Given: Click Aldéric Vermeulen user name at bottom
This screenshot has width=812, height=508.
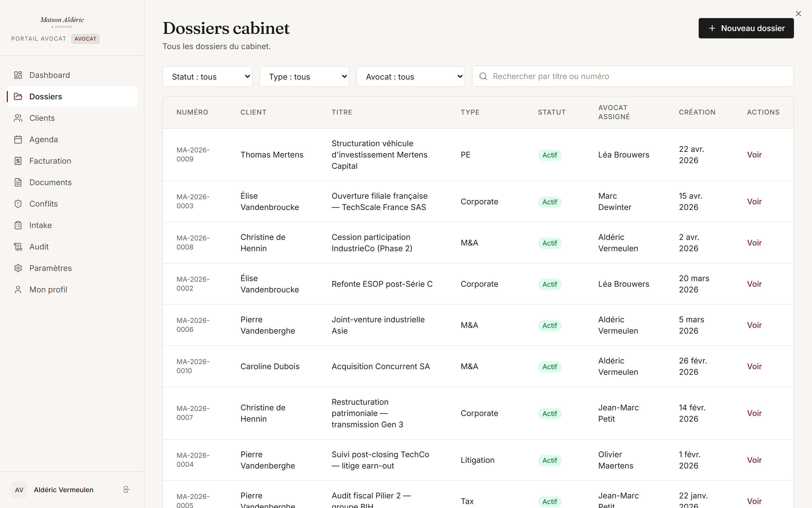Looking at the screenshot, I should pos(63,490).
